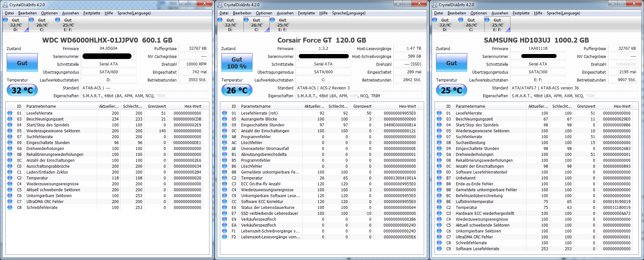Open the Bearbeiten menu in the Corsair window
The height and width of the screenshot is (260, 644).
tap(242, 13)
